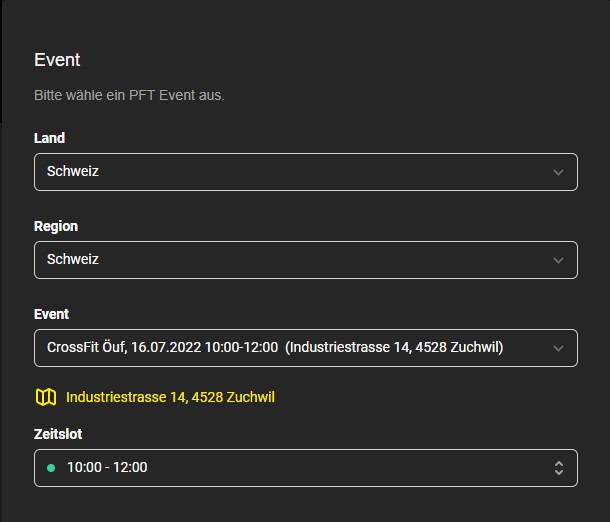Click the 10:00 - 12:00 time text

(x=107, y=468)
